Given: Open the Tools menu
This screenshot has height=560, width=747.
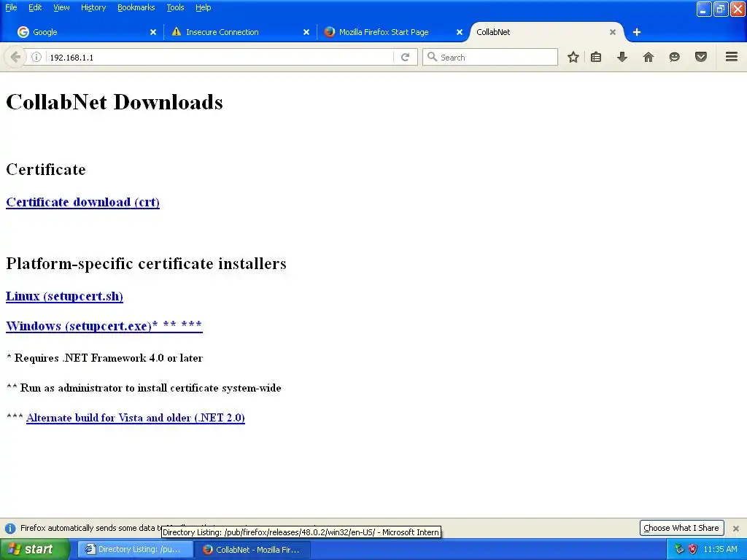Looking at the screenshot, I should click(x=175, y=7).
